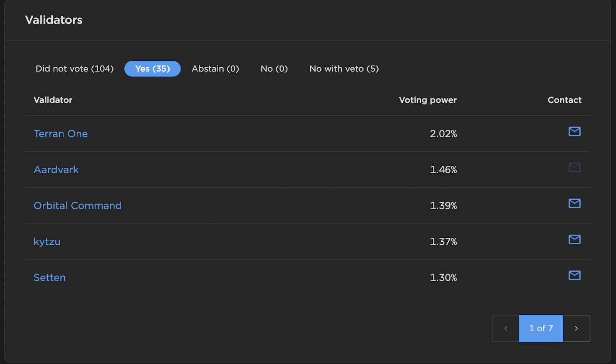Show the Abstain (0) validators

pos(215,68)
